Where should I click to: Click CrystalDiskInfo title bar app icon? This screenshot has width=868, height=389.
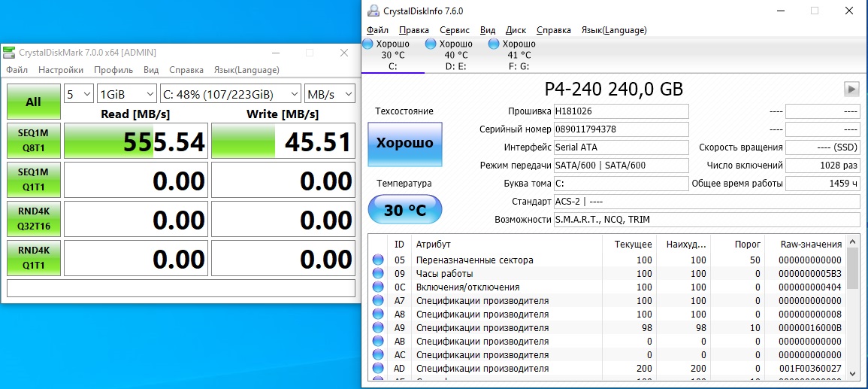pos(374,11)
